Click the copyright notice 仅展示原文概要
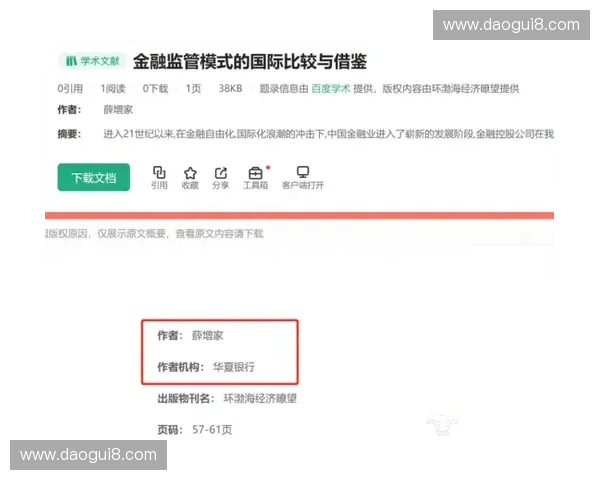 132,233
